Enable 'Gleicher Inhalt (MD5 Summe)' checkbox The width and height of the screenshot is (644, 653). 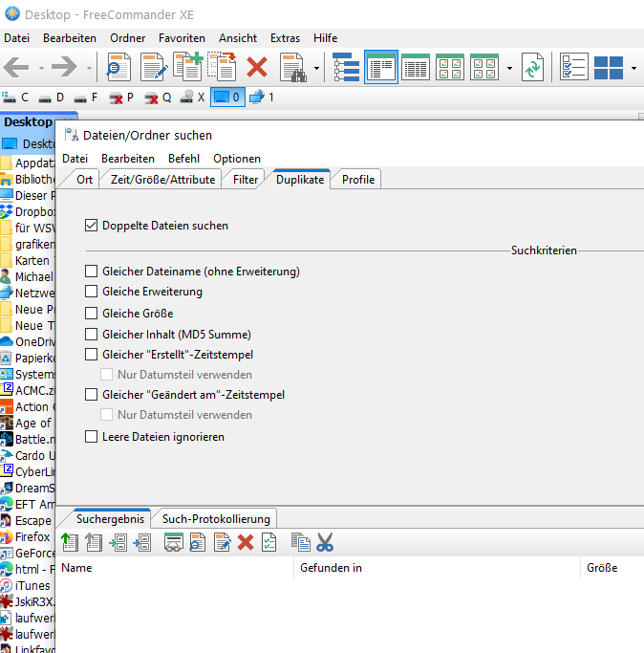click(x=92, y=334)
